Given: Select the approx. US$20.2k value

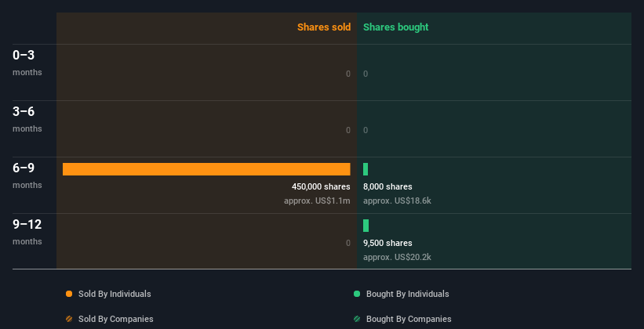Looking at the screenshot, I should 397,257.
